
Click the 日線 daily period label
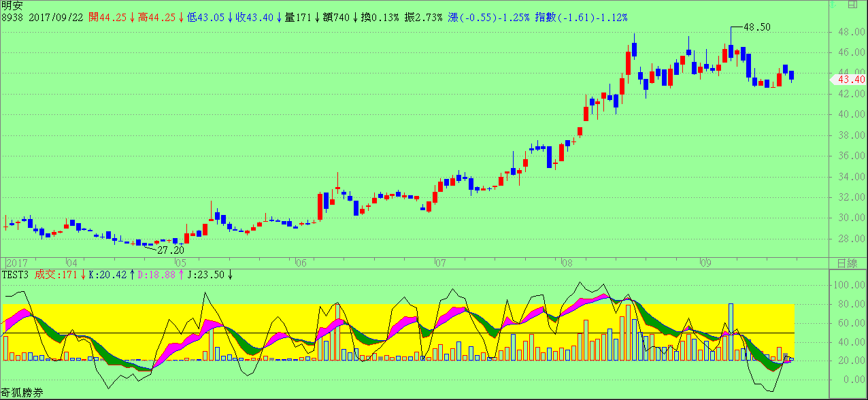tap(848, 263)
